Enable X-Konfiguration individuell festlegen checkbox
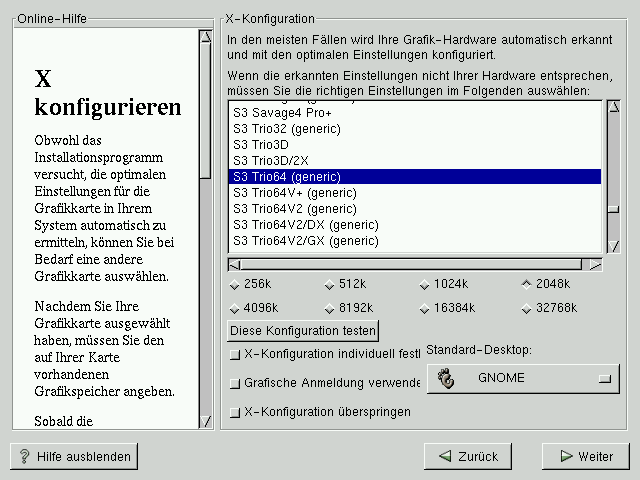This screenshot has width=640, height=480. click(x=235, y=354)
